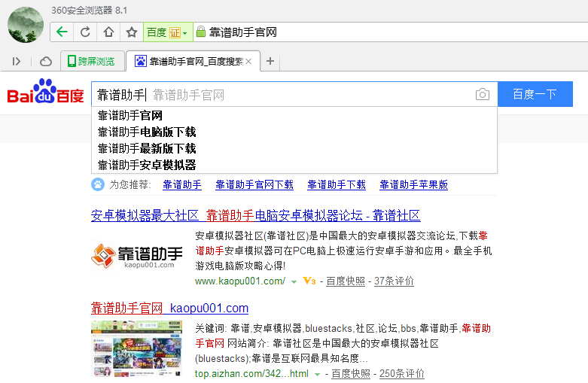Viewport: 588px width, 383px height.
Task: Click the 靠谱助手 kaopu001.com logo thumbnail
Action: click(137, 257)
